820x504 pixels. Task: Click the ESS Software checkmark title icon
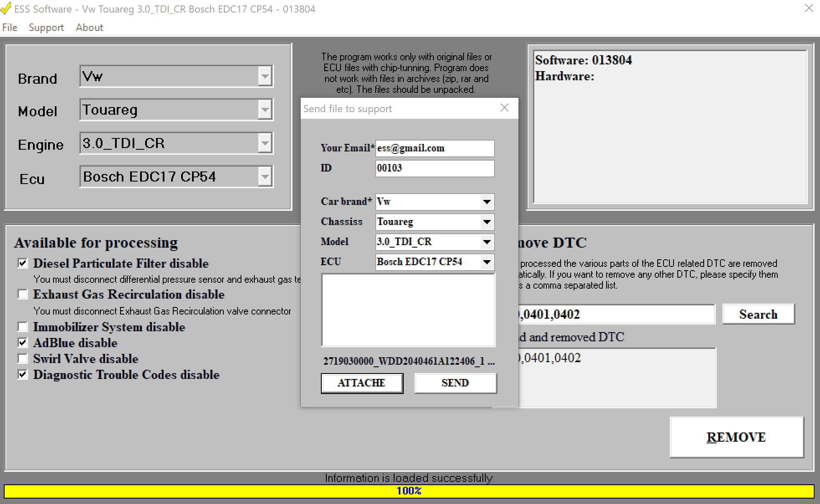click(6, 8)
